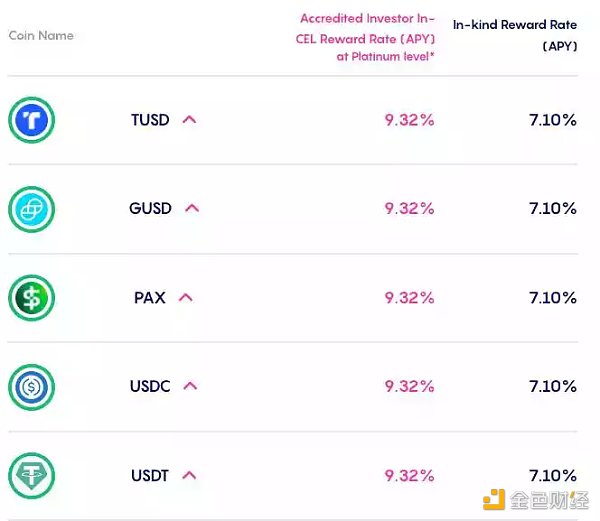Click the USDC coin icon

(31, 386)
